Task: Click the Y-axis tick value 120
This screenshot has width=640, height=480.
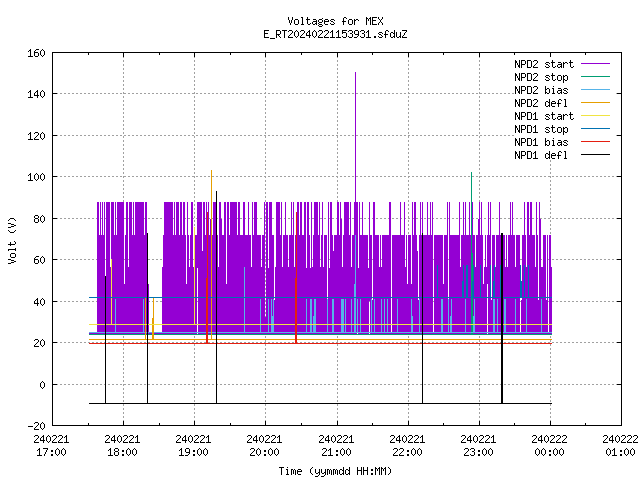Action: point(36,136)
